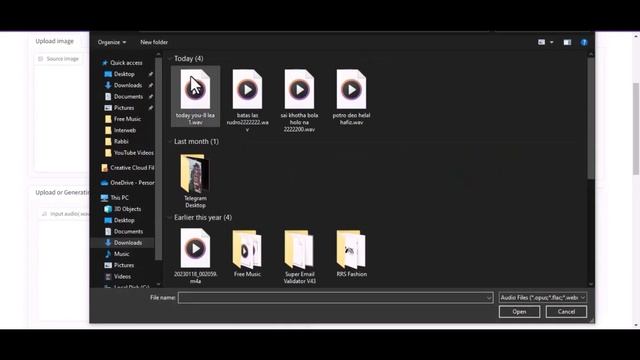
Task: Click the 3D Objects cube icon
Action: pos(108,209)
